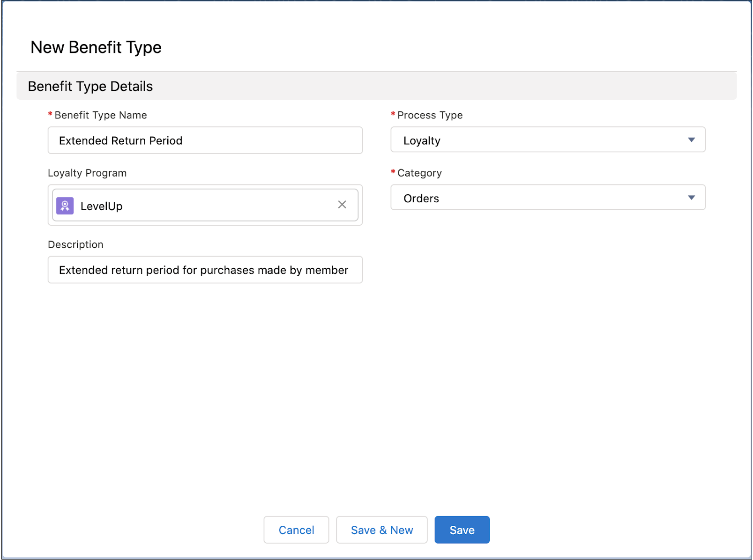
Task: Click the Save & New button
Action: tap(382, 530)
